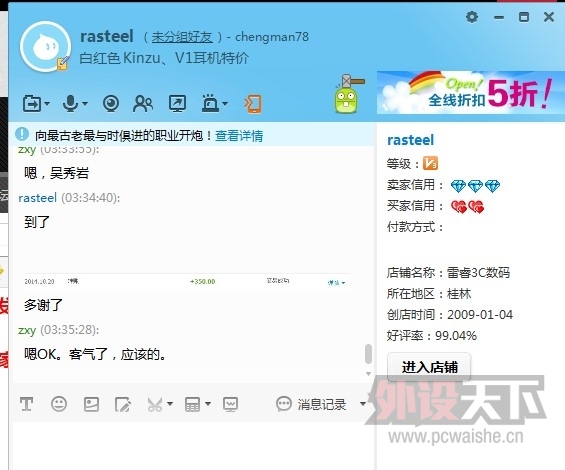Send a shake alert with siren icon
565x470 pixels.
coord(210,103)
